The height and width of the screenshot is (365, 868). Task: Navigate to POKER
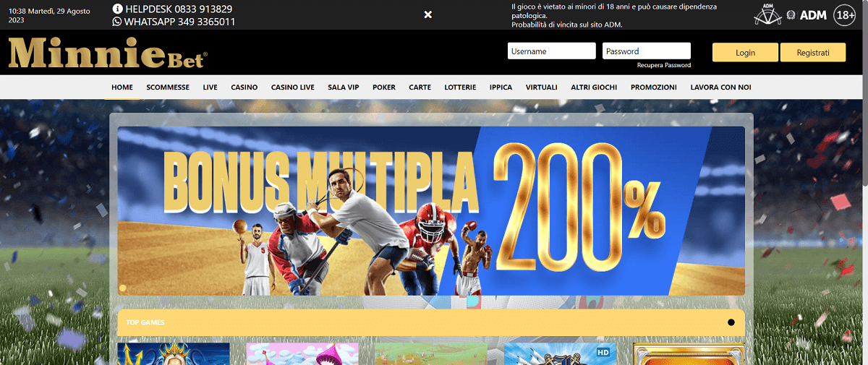pos(384,87)
